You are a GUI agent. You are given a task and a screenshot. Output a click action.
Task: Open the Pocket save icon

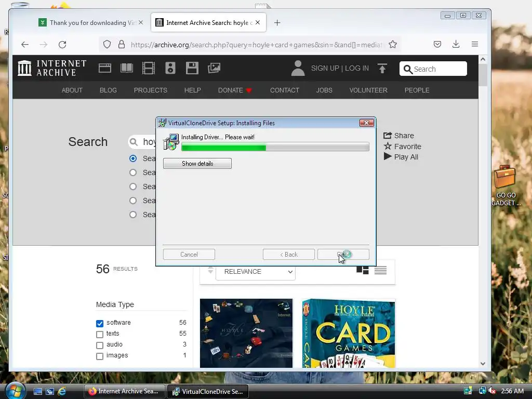point(437,44)
